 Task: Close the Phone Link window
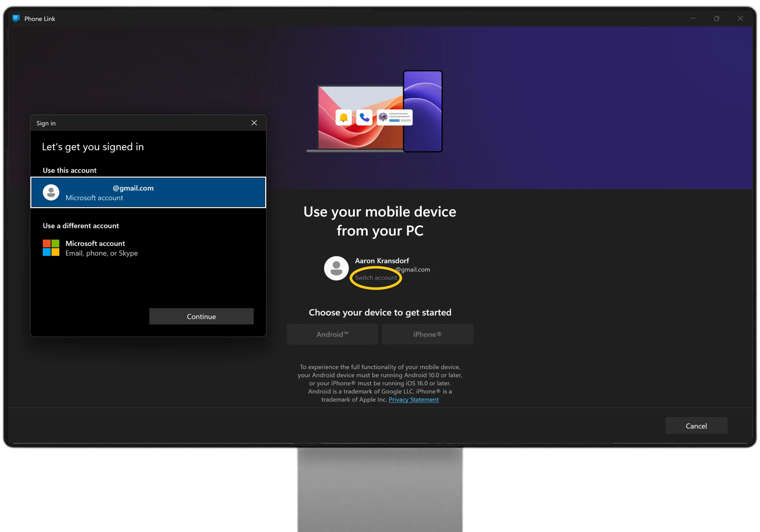click(740, 18)
